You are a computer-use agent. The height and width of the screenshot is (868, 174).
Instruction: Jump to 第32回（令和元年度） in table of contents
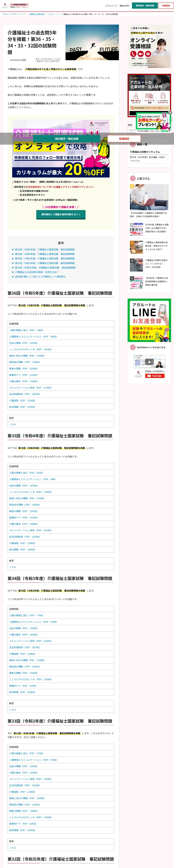pos(45,267)
